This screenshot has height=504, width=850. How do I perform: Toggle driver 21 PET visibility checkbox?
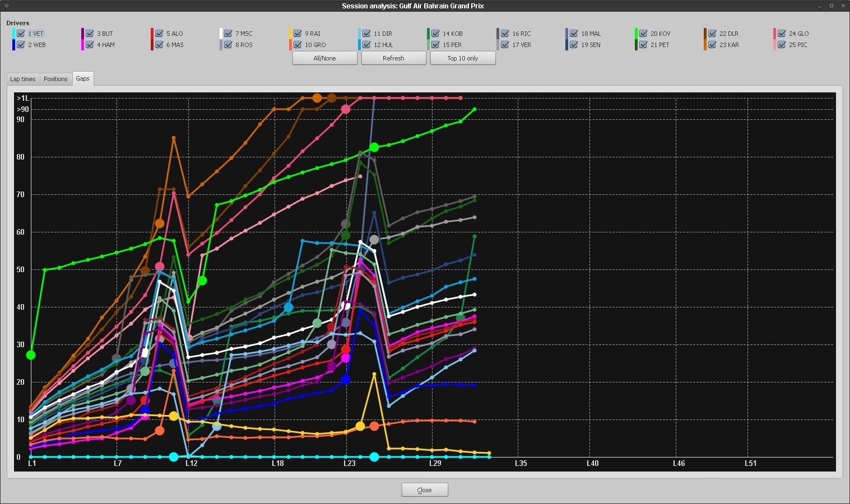coord(643,45)
